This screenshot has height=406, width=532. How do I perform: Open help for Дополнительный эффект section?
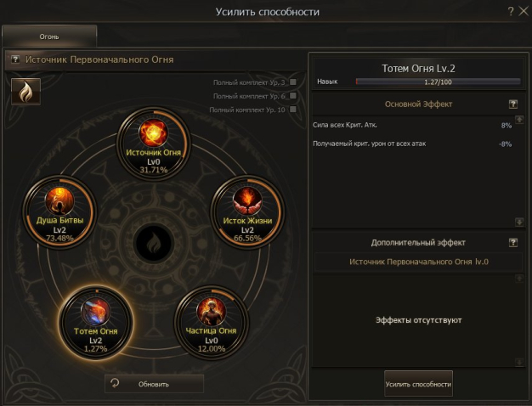coord(513,242)
